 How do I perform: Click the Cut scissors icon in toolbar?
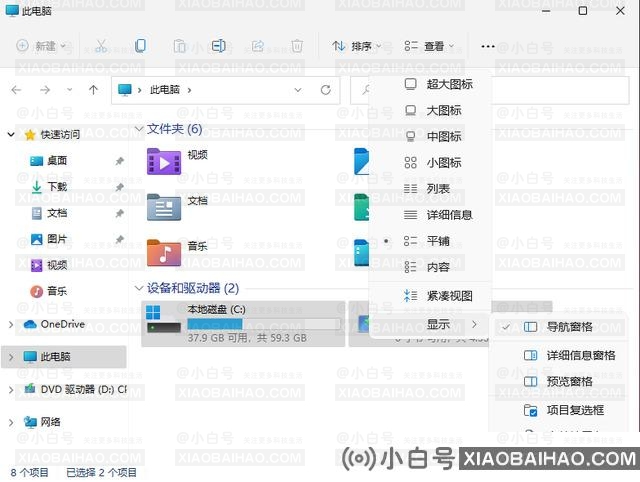(101, 46)
